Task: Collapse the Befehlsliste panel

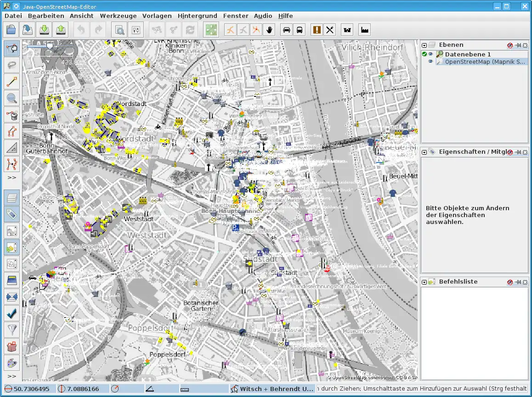Action: click(424, 282)
